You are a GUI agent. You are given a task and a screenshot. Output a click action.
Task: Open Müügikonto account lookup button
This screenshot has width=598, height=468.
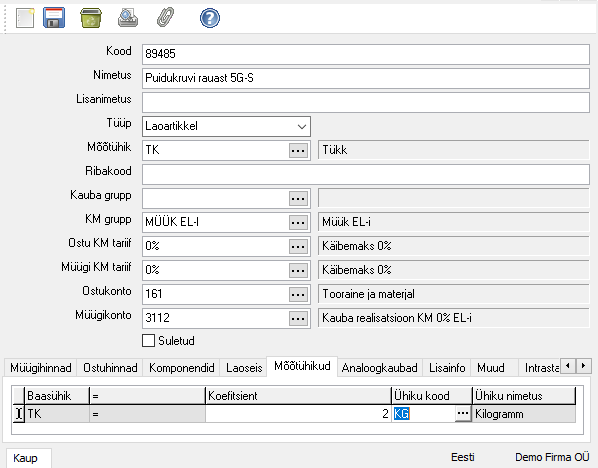point(298,318)
